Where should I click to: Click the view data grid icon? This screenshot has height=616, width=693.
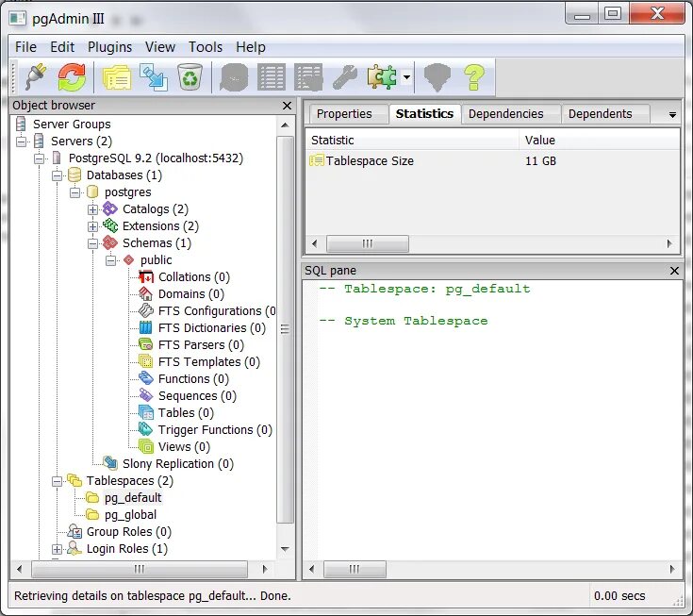271,78
